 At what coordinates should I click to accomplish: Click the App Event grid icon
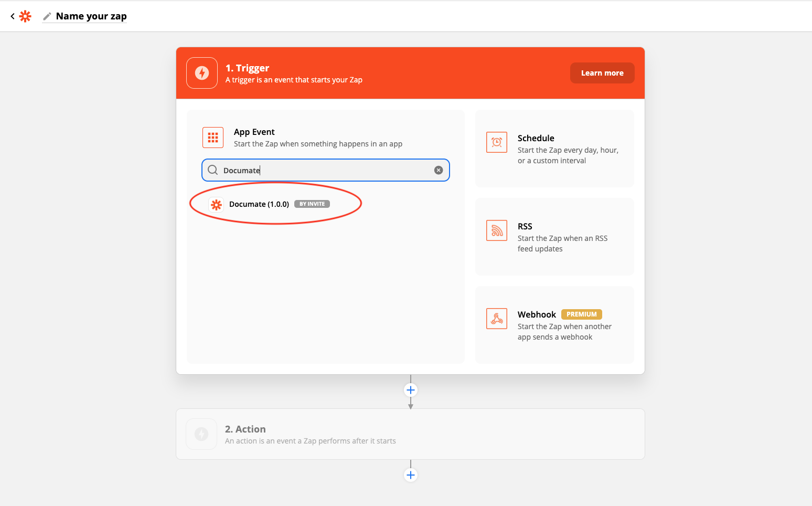tap(213, 138)
